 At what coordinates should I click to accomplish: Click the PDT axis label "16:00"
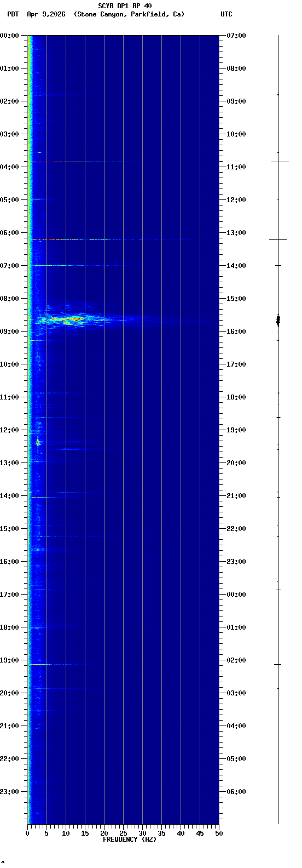[10, 562]
